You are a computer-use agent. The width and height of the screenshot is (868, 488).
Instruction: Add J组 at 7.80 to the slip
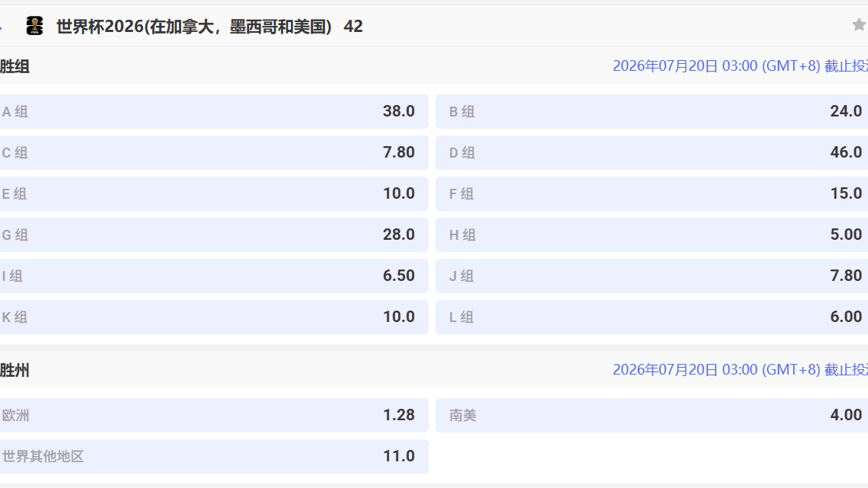click(x=652, y=276)
